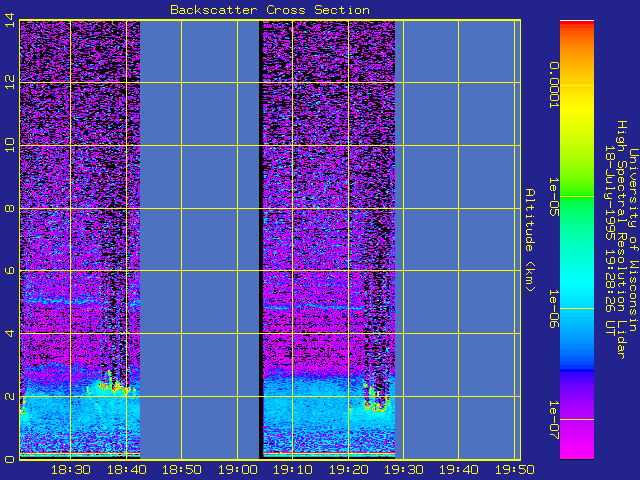The image size is (640, 480).
Task: Click the "Backscatter Cross Section" chart title
Action: [x=270, y=10]
